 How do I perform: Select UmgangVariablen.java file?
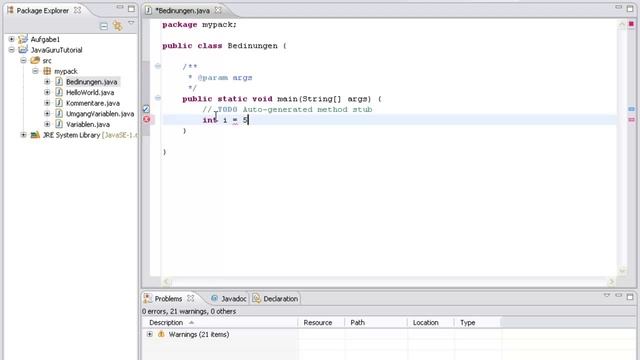(x=100, y=114)
